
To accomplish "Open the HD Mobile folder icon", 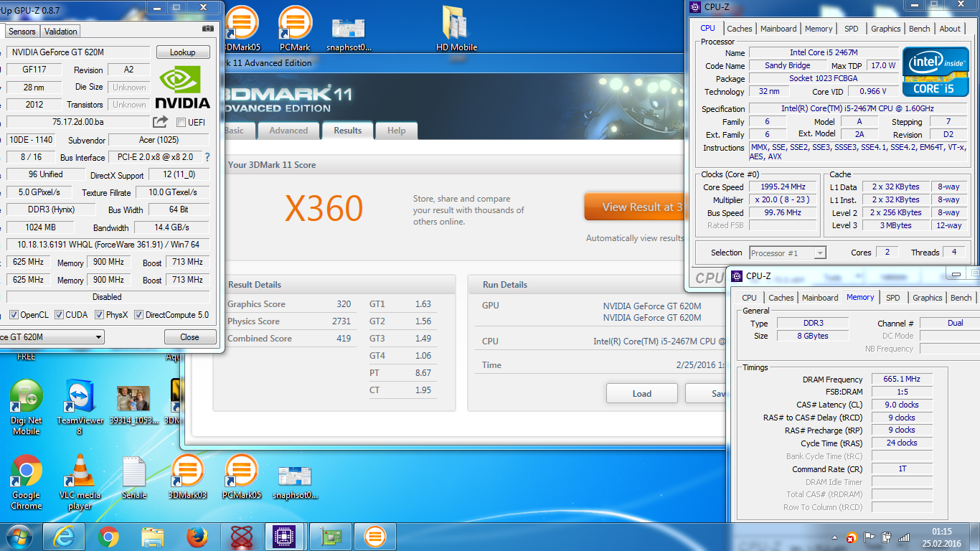I will coord(456,29).
